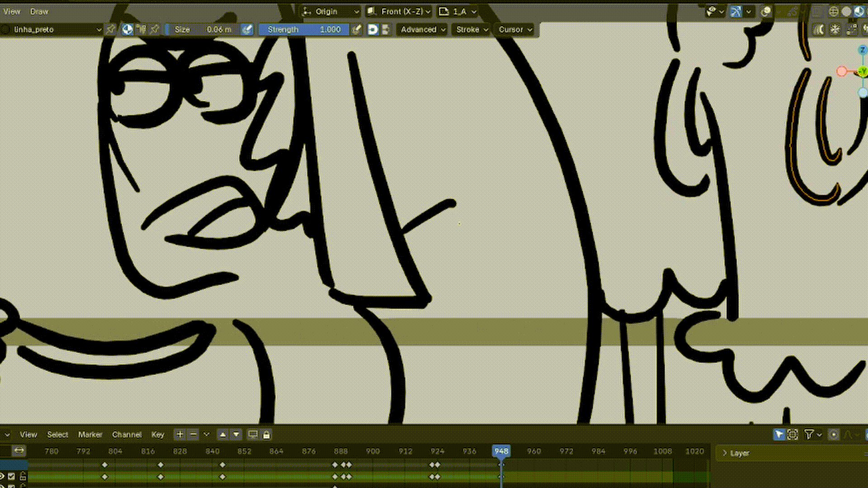Switch to material preview shading
The height and width of the screenshot is (488, 868).
(859, 11)
